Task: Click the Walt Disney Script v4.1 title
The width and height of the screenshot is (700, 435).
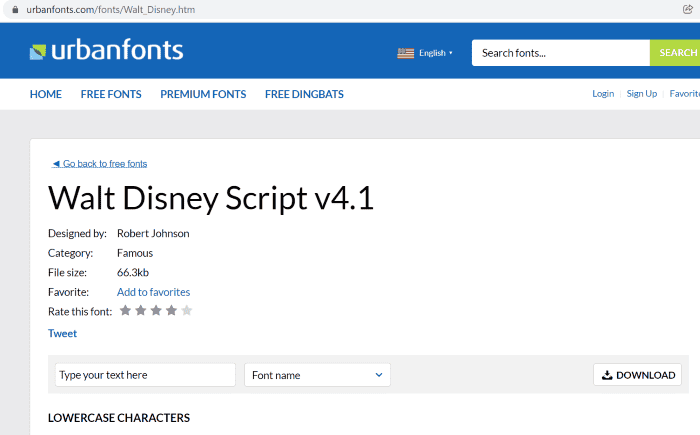Action: 211,198
